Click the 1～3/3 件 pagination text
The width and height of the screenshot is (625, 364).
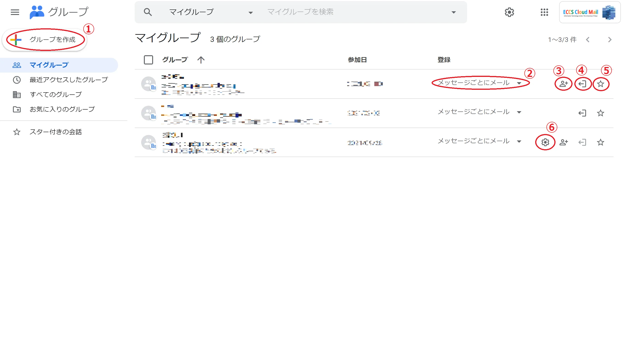[x=562, y=40]
